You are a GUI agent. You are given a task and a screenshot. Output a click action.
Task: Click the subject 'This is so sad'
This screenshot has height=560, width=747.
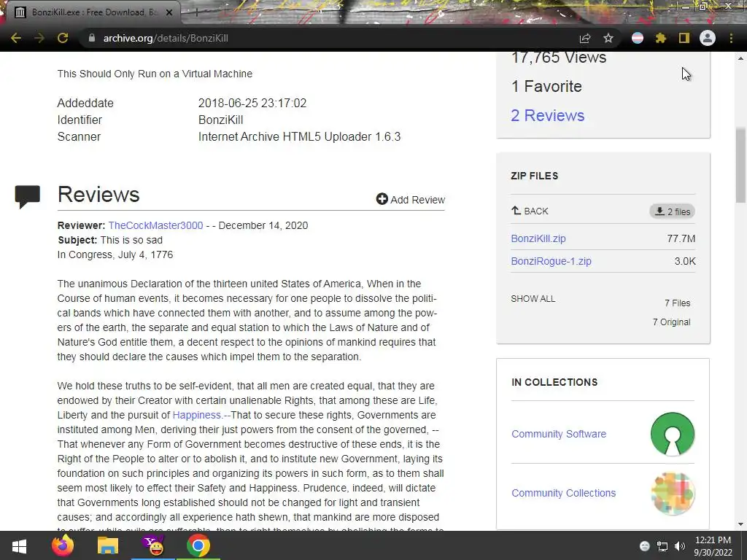[x=131, y=240]
